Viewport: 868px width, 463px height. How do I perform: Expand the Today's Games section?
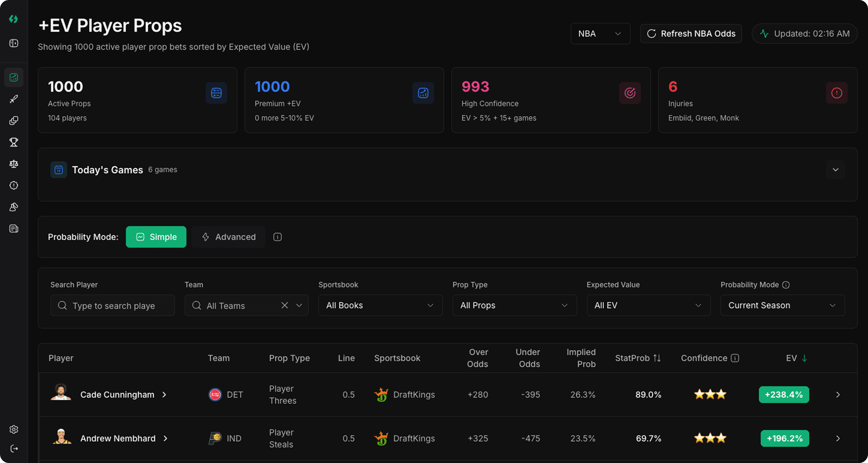[835, 170]
